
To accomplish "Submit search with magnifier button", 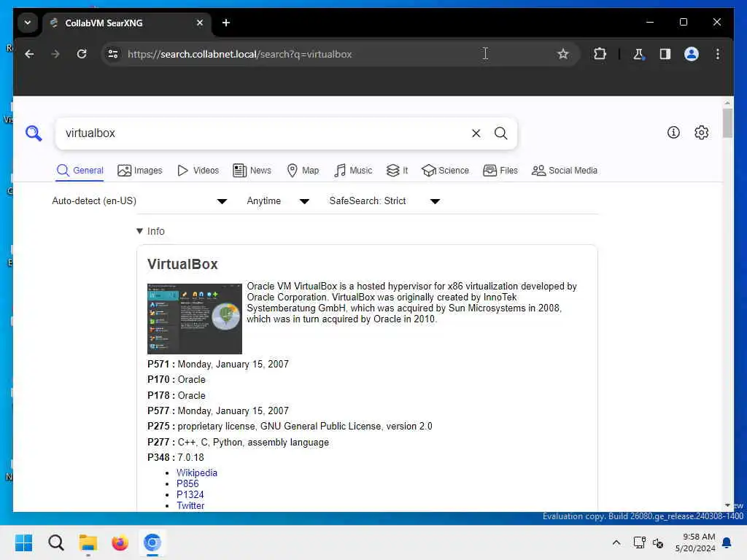I will (500, 133).
